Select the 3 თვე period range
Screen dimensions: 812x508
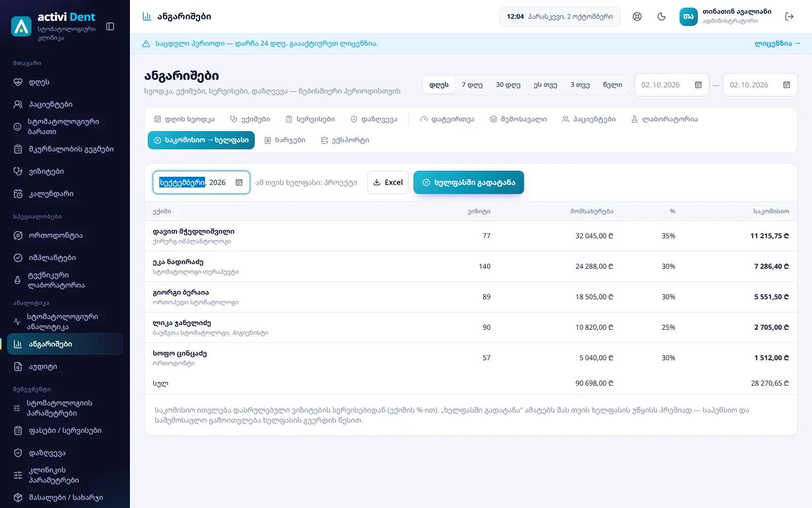tap(580, 85)
